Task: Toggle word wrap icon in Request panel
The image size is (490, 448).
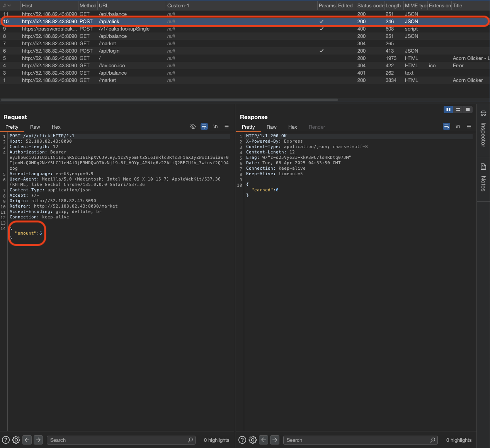Action: pyautogui.click(x=204, y=126)
